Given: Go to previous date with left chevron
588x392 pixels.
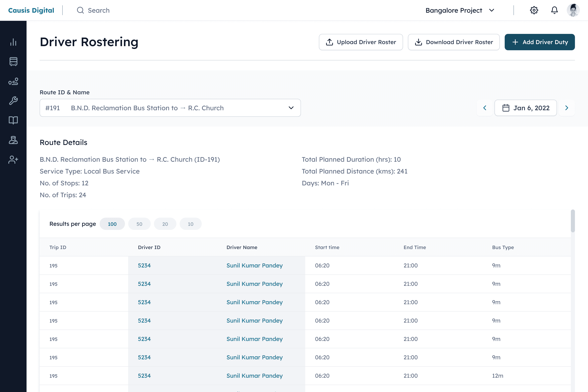Looking at the screenshot, I should click(x=484, y=108).
